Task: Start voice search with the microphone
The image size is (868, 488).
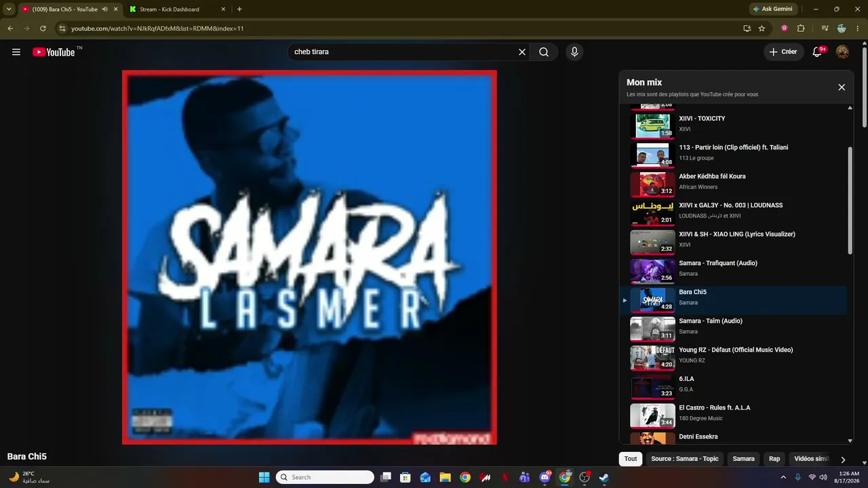Action: point(574,52)
